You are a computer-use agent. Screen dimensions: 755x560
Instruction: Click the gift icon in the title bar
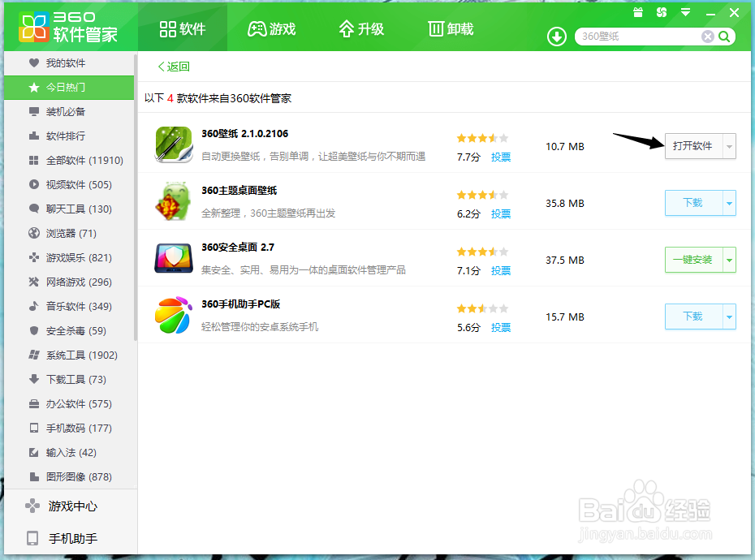(x=638, y=11)
